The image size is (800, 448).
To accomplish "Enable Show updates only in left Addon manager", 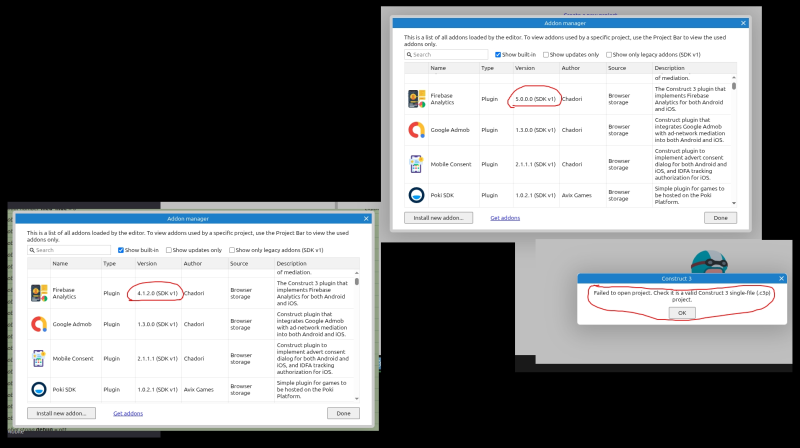I will pyautogui.click(x=169, y=250).
